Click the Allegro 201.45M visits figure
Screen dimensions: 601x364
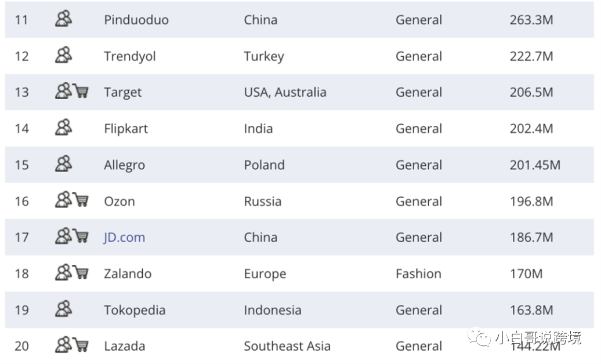(x=535, y=165)
